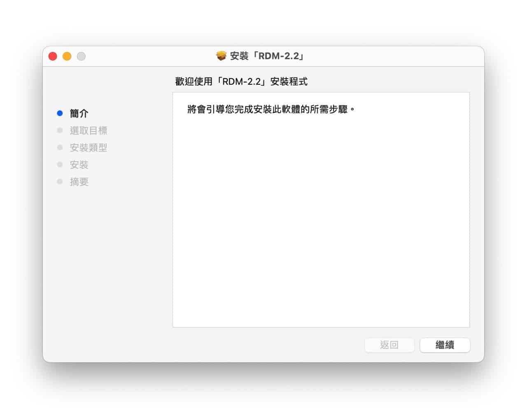Close the installer with the red button
527x420 pixels.
(53, 56)
